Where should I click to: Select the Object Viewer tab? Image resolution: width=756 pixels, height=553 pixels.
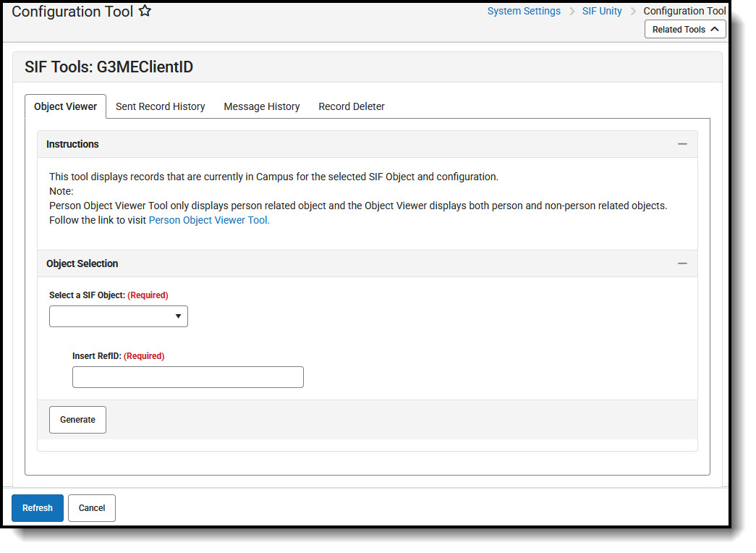coord(65,106)
